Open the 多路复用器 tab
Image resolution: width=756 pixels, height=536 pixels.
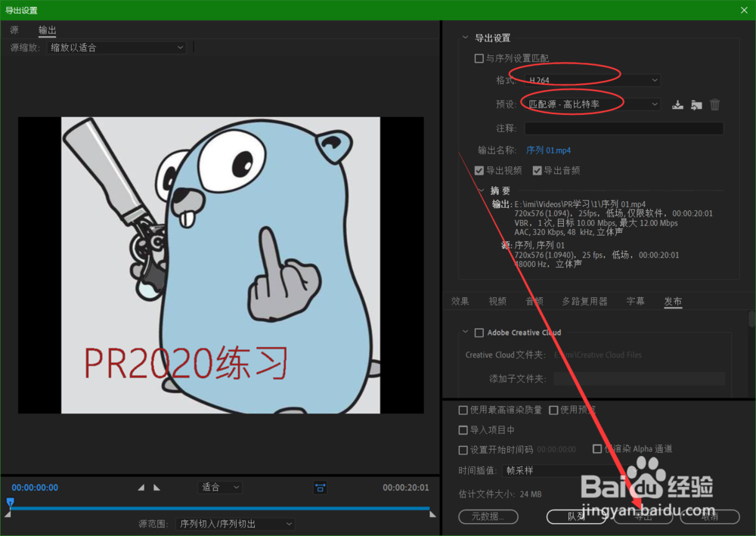584,301
